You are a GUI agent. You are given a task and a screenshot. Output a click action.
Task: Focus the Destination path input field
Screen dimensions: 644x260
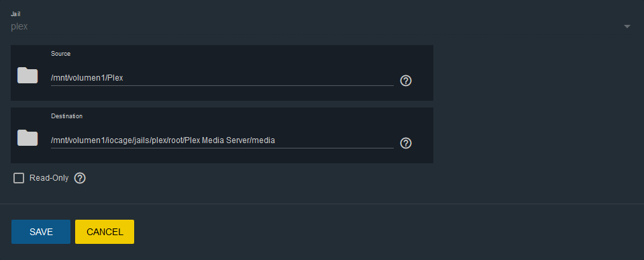(222, 140)
